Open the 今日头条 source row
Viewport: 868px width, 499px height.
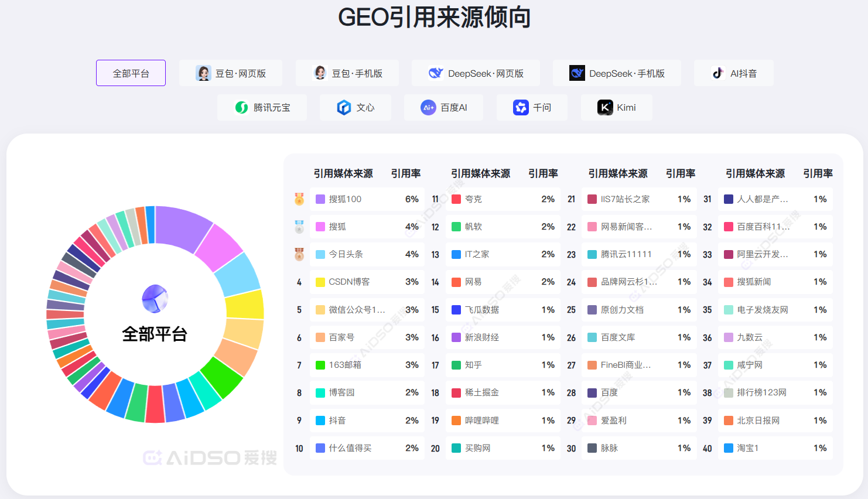click(x=367, y=254)
